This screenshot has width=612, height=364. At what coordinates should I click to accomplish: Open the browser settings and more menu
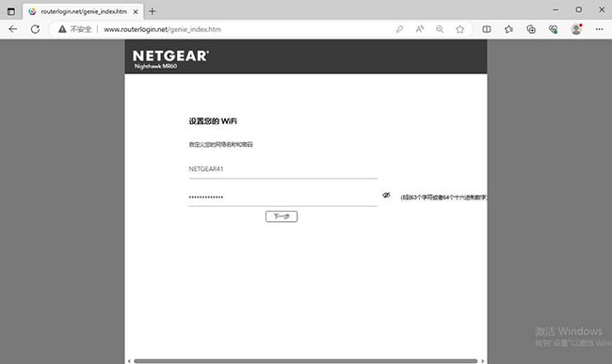click(599, 29)
